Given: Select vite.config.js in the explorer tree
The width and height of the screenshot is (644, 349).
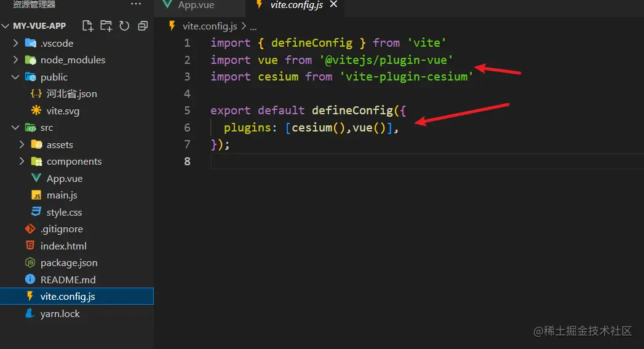Looking at the screenshot, I should pos(77,296).
